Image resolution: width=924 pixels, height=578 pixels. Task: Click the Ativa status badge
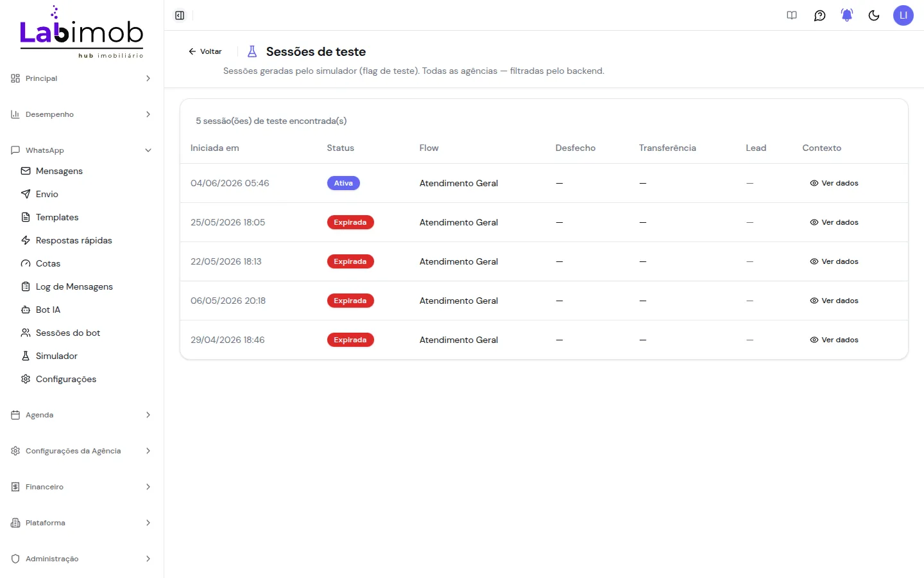coord(343,183)
